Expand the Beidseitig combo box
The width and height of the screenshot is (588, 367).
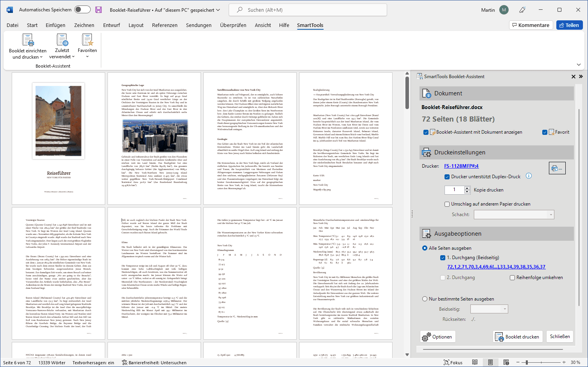[x=505, y=309]
